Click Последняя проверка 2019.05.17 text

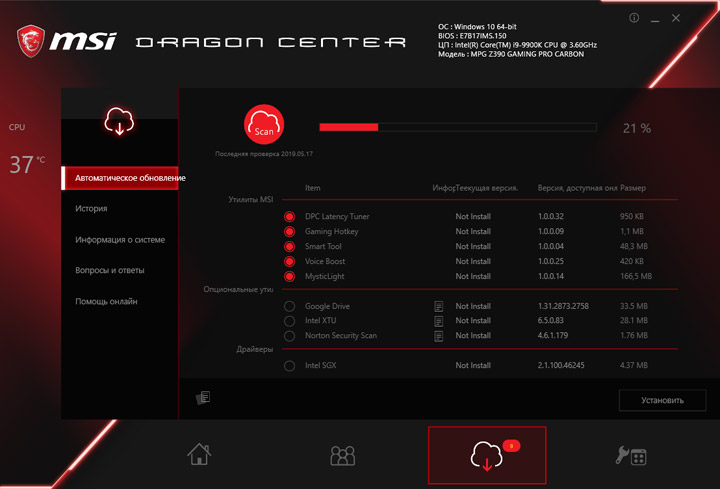pyautogui.click(x=264, y=154)
